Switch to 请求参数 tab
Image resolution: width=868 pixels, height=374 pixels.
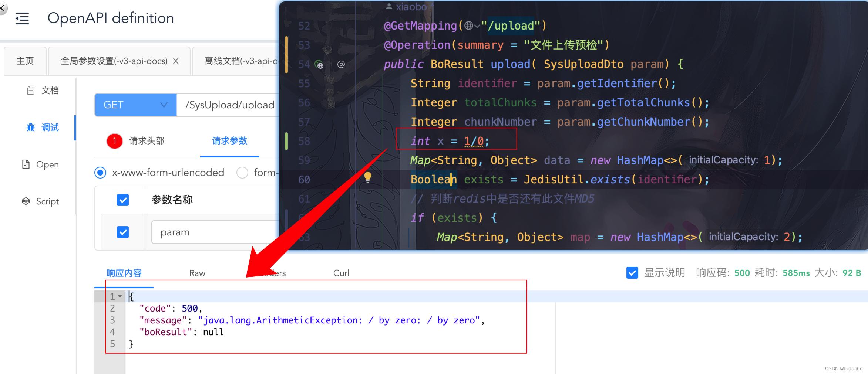(230, 141)
